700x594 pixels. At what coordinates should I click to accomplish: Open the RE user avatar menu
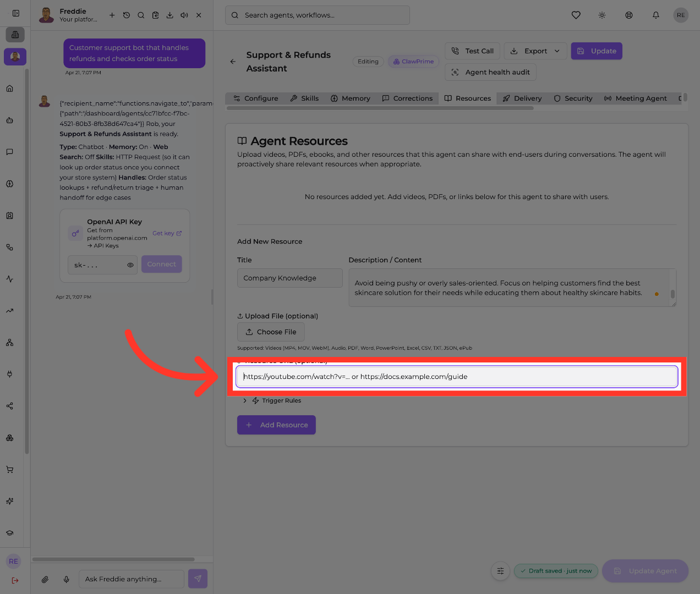pos(681,15)
